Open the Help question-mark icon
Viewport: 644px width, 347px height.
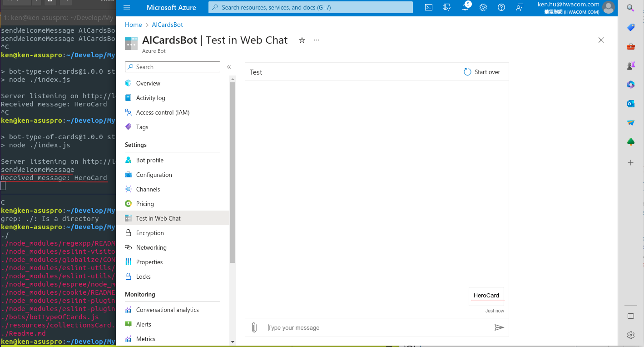pyautogui.click(x=501, y=7)
